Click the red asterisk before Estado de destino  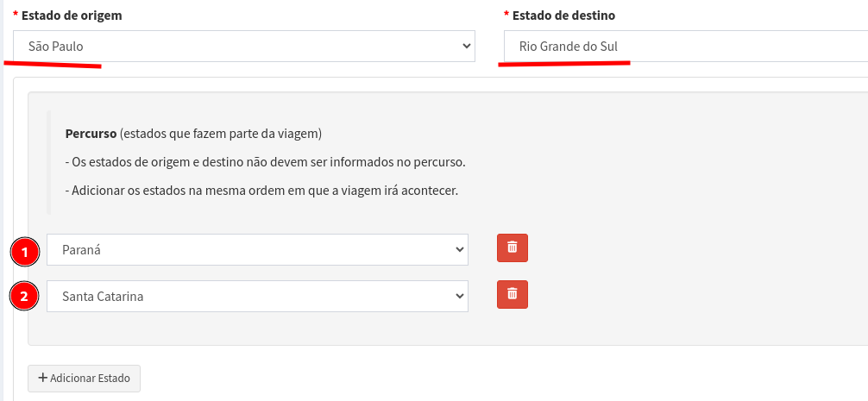pyautogui.click(x=506, y=16)
